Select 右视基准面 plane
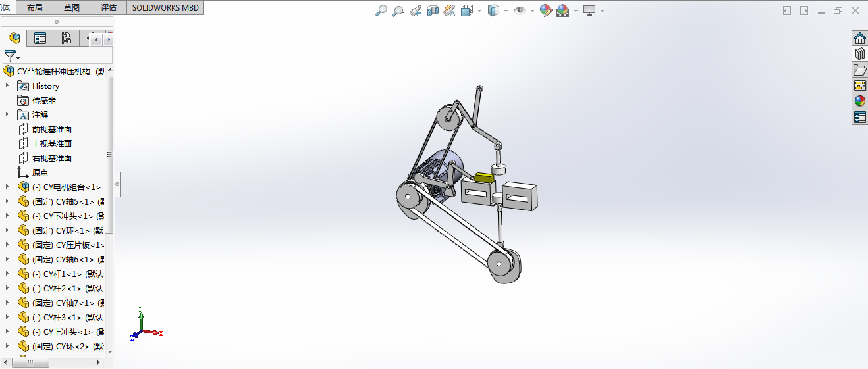This screenshot has width=868, height=369. 52,158
